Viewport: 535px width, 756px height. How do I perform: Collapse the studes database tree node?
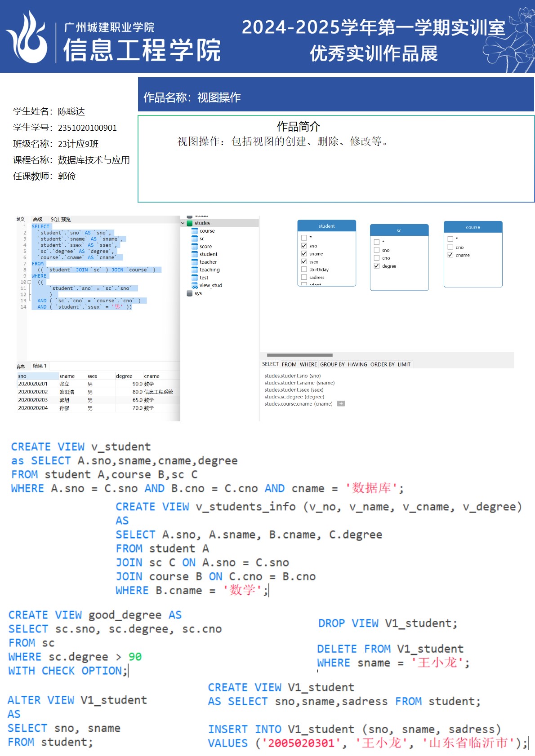pyautogui.click(x=183, y=223)
